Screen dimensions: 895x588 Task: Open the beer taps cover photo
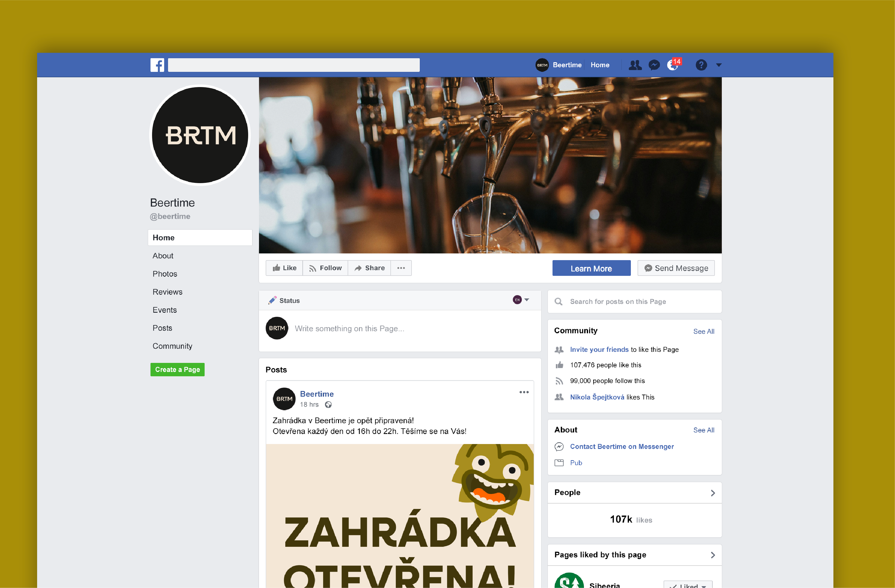coord(490,165)
